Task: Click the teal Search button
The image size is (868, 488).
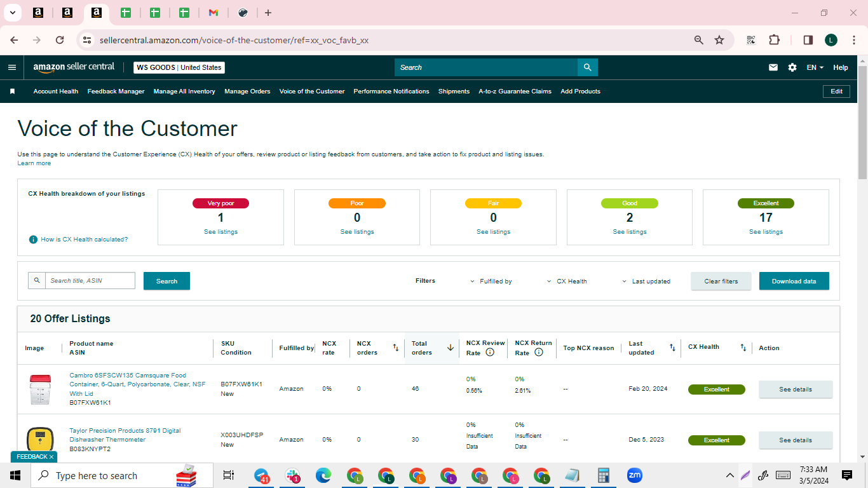Action: tap(166, 281)
